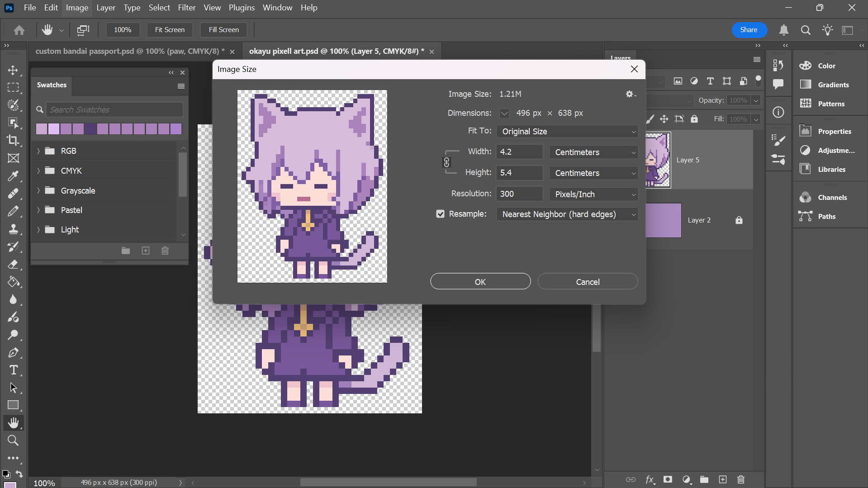Select the Blur tool

point(13,299)
